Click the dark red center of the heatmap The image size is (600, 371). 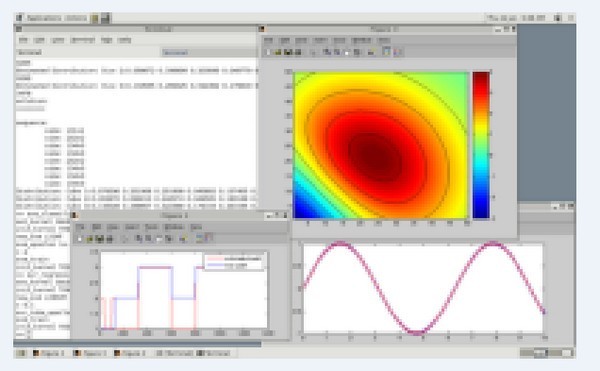[x=375, y=157]
